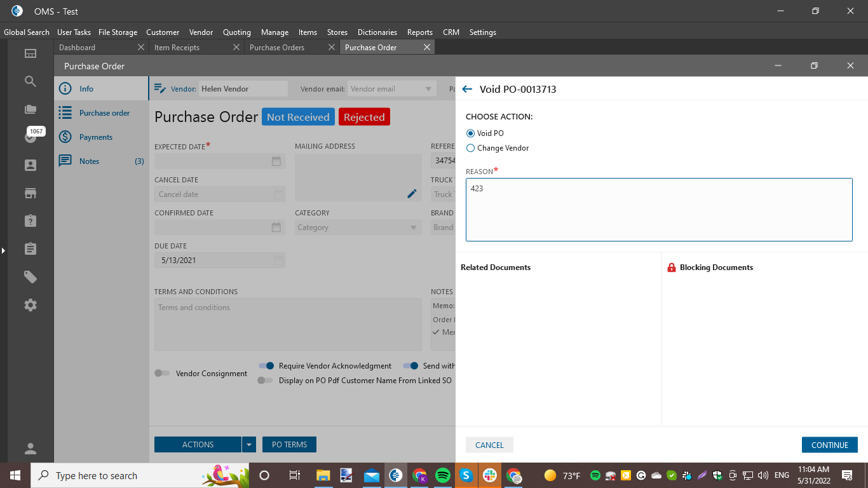The height and width of the screenshot is (488, 868).
Task: Open Slack from the taskbar
Action: click(490, 475)
